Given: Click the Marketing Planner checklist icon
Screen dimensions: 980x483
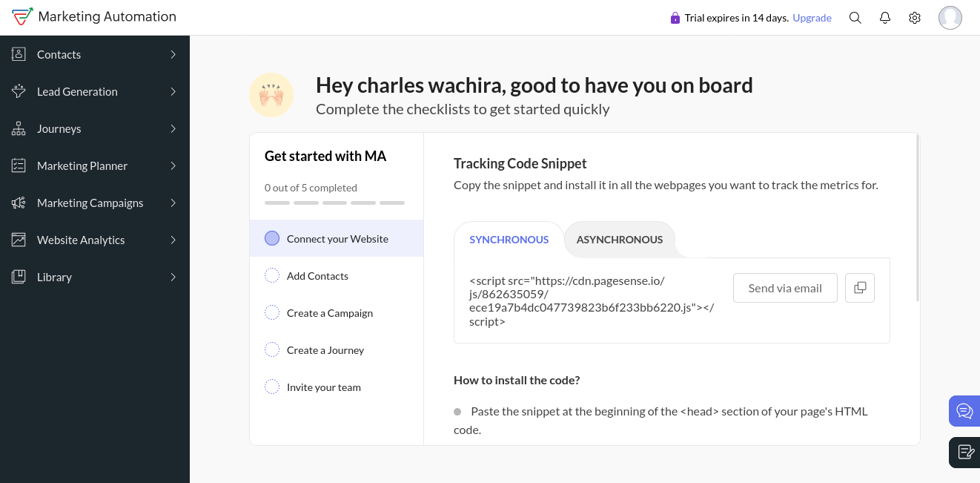Looking at the screenshot, I should click(19, 165).
